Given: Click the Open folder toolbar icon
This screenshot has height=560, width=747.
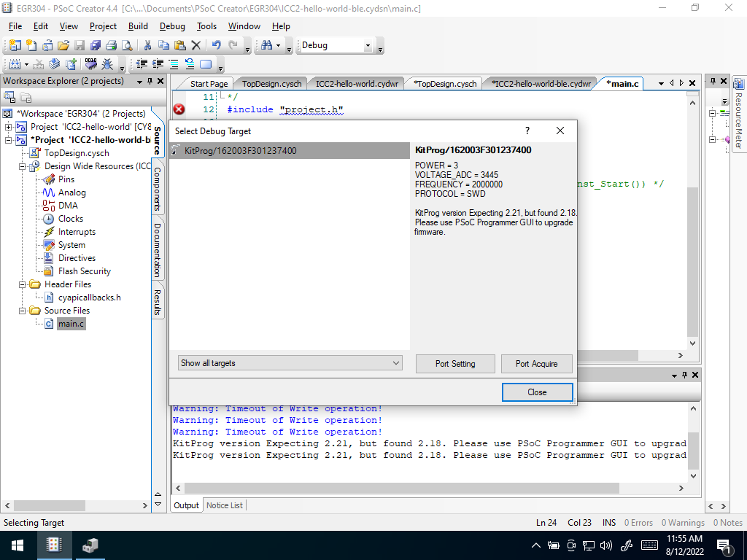Looking at the screenshot, I should pyautogui.click(x=63, y=45).
